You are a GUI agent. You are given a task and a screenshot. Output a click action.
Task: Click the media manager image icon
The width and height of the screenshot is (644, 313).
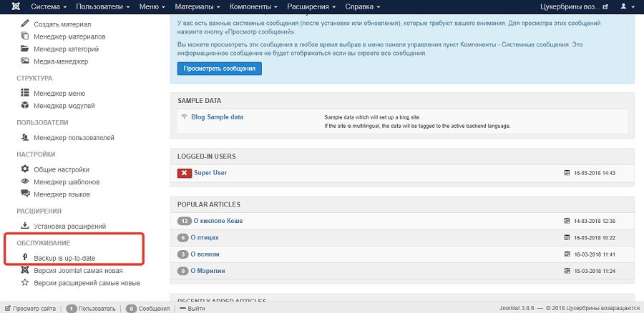coord(25,61)
